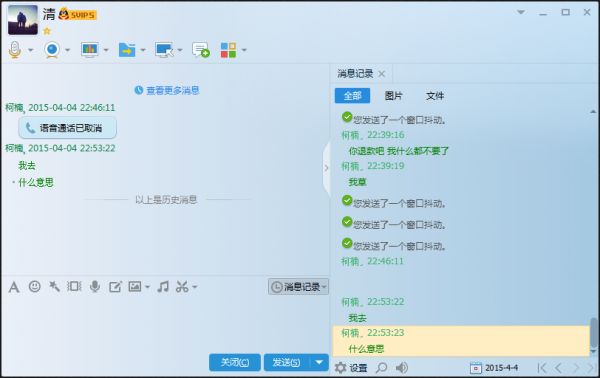Click the Send(S) button
The height and width of the screenshot is (378, 600).
point(287,362)
